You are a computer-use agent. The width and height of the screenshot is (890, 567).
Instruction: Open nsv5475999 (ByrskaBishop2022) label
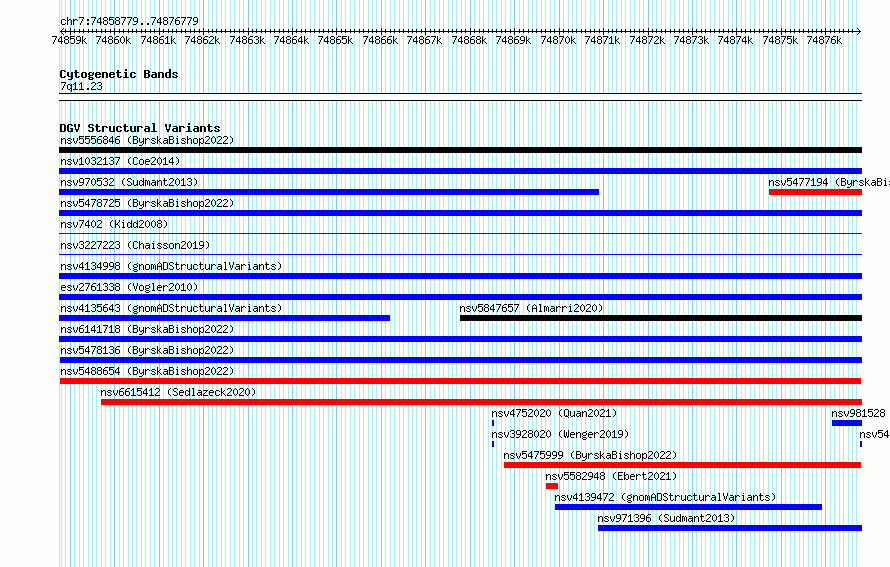pos(590,455)
